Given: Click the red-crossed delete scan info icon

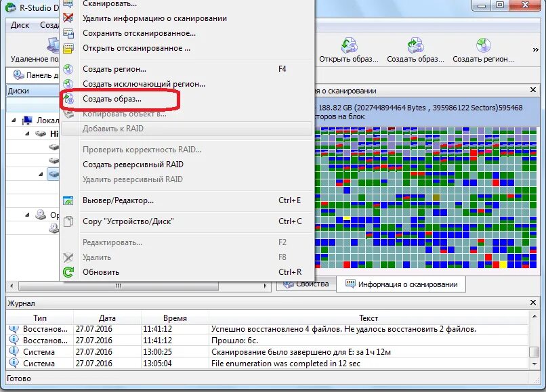Looking at the screenshot, I should [68, 18].
